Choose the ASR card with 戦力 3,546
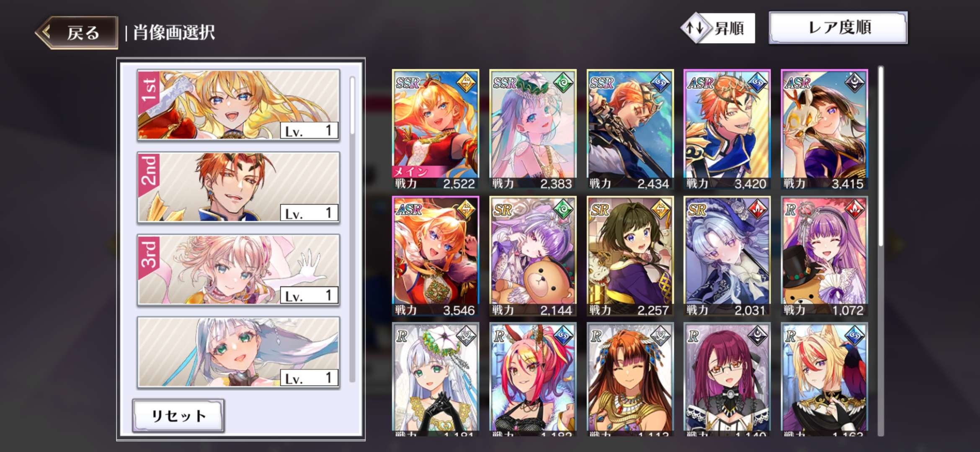The height and width of the screenshot is (452, 980). point(436,256)
